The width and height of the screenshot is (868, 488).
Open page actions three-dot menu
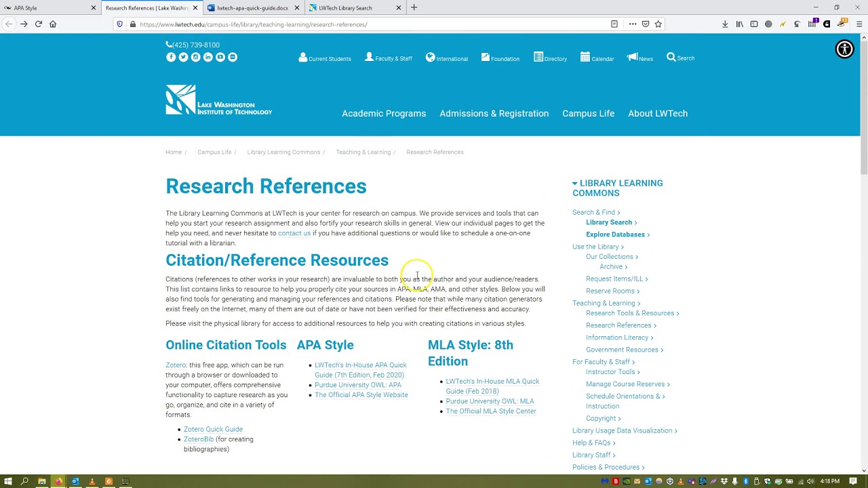pos(632,24)
